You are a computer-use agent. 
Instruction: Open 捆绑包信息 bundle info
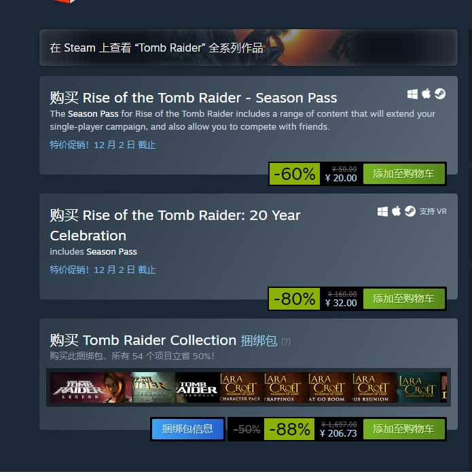187,429
